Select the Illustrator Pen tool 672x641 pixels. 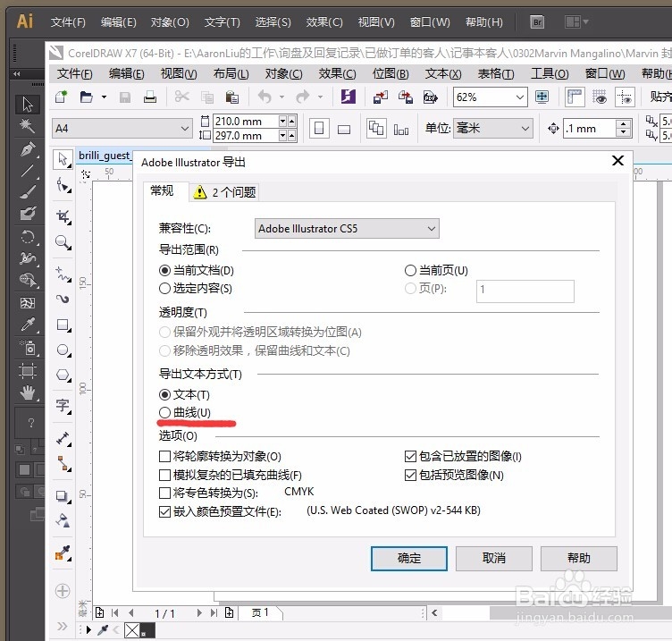point(28,149)
